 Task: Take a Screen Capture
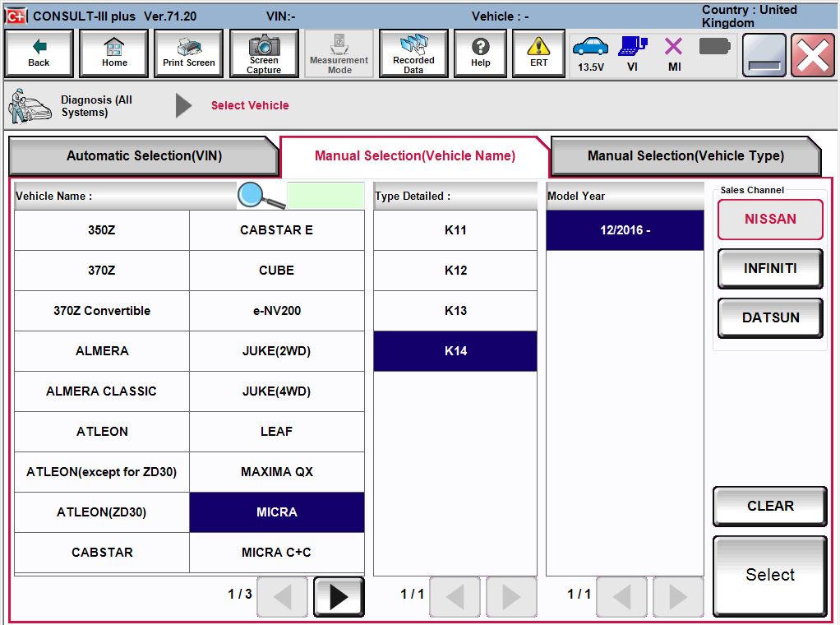(264, 53)
